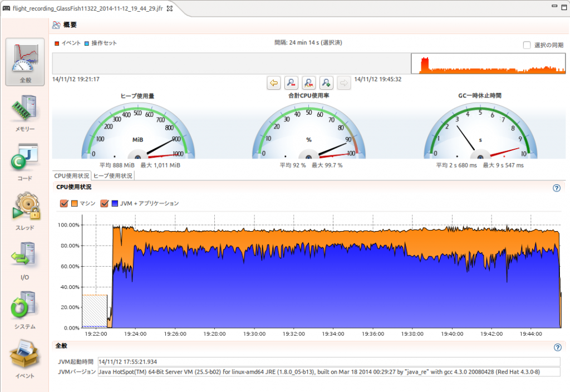This screenshot has height=392, width=570.
Task: Enable the 選択の同期 checkbox
Action: click(527, 45)
